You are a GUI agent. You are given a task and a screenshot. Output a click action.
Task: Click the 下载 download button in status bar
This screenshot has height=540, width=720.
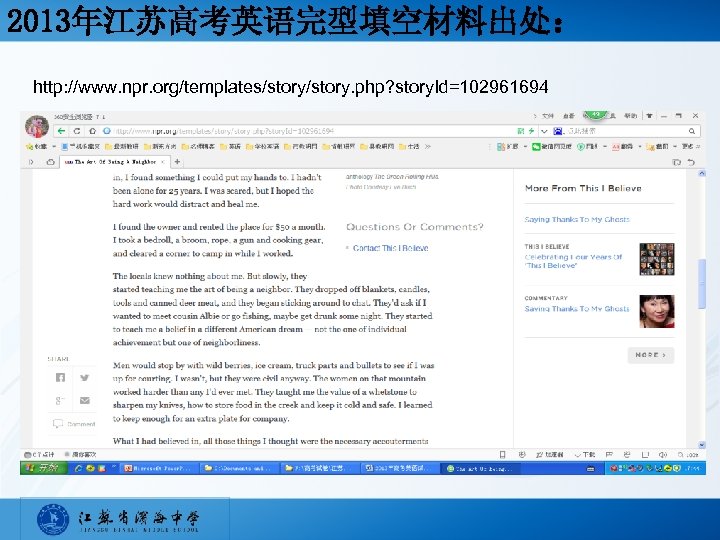pos(585,455)
